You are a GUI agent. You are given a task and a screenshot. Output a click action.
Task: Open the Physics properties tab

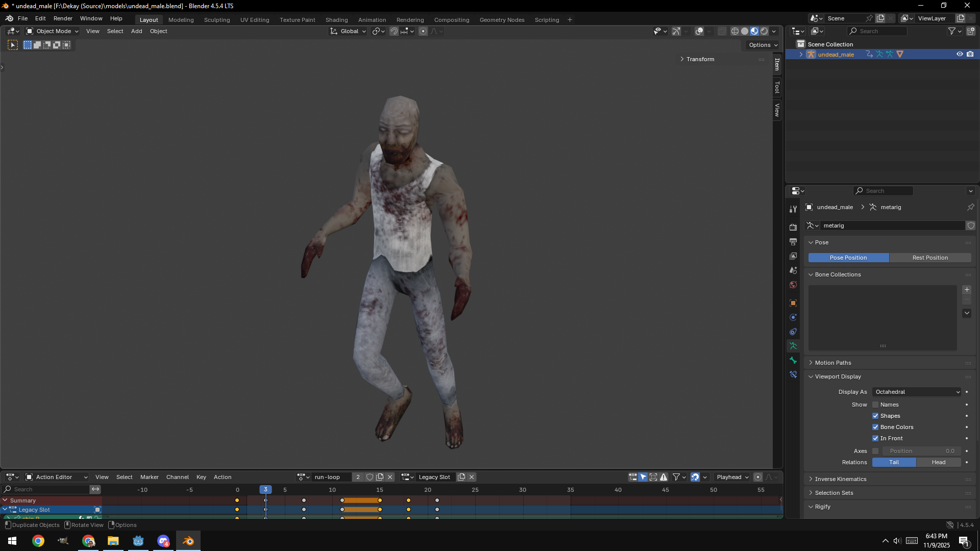pyautogui.click(x=793, y=317)
